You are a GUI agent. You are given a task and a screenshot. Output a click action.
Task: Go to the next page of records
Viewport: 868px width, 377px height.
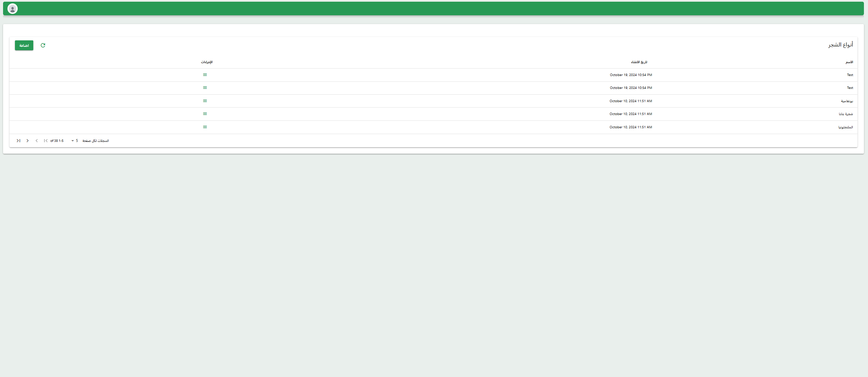click(28, 141)
